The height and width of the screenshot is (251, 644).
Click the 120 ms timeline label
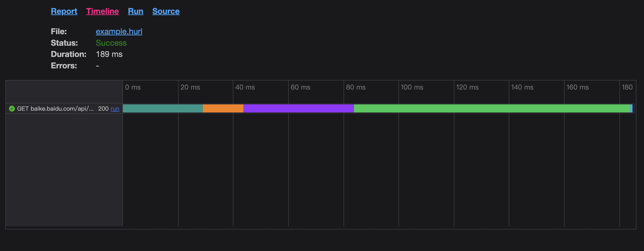coord(467,87)
